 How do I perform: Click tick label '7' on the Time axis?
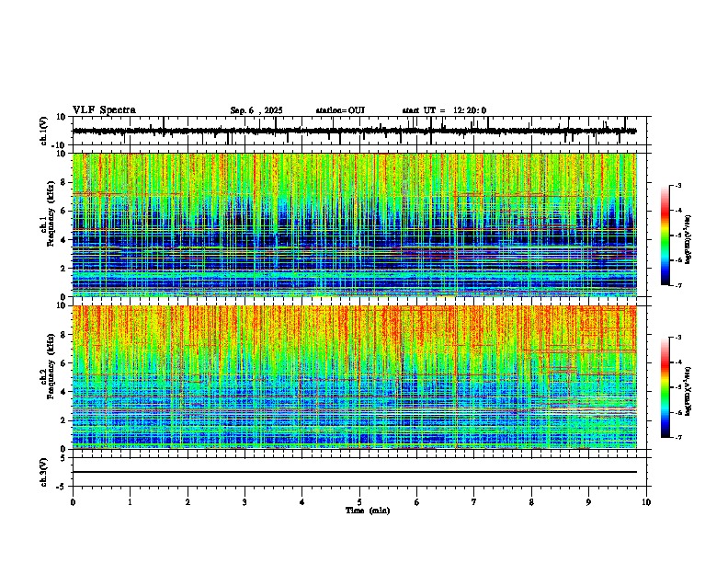(x=474, y=502)
